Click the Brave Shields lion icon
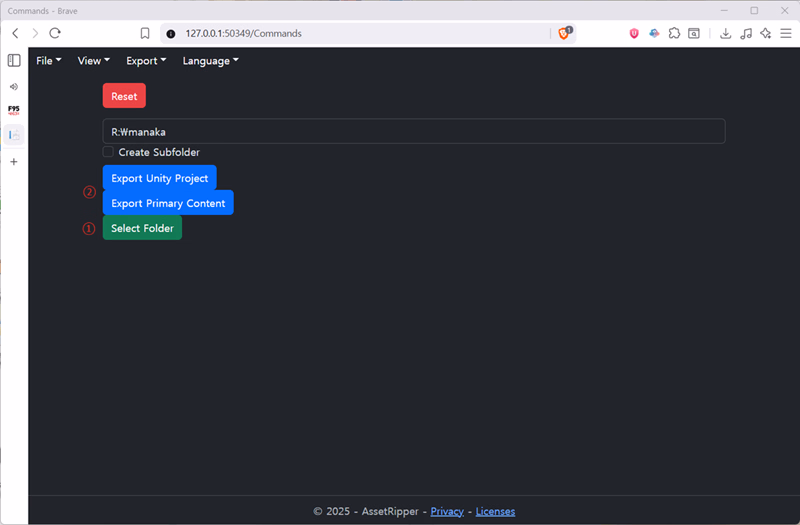 [x=565, y=33]
